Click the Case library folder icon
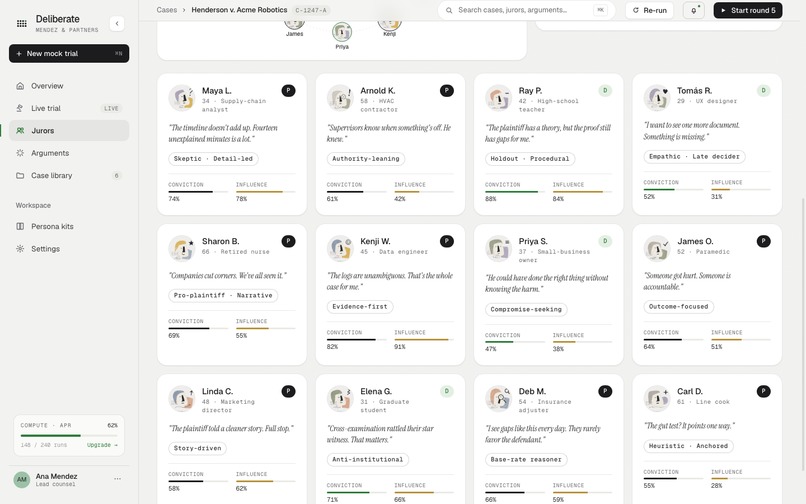 (x=20, y=175)
